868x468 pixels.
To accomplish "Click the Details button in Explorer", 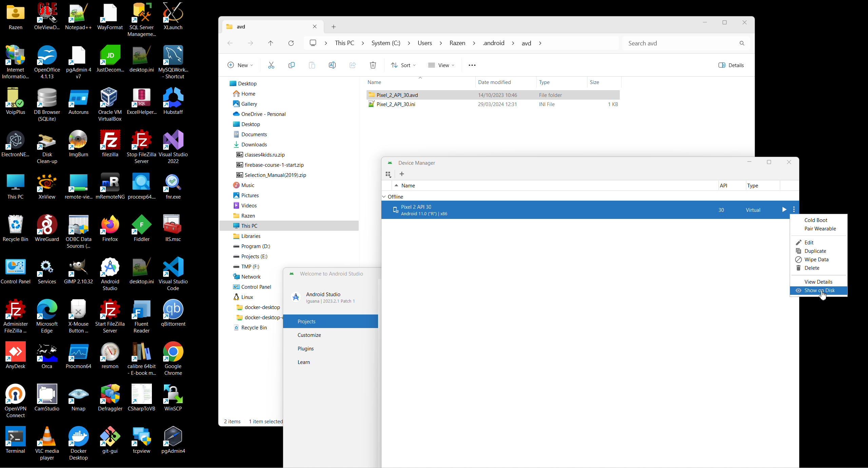I will (x=731, y=65).
